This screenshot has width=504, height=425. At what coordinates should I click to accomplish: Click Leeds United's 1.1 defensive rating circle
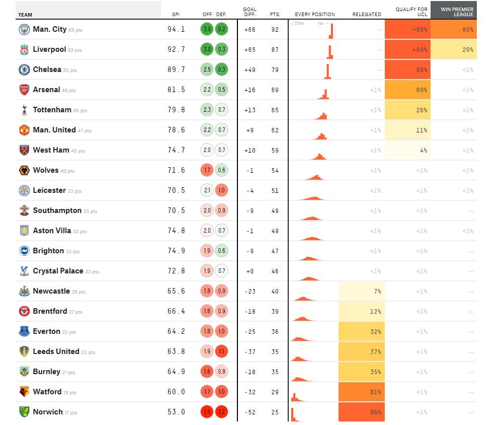(x=221, y=351)
